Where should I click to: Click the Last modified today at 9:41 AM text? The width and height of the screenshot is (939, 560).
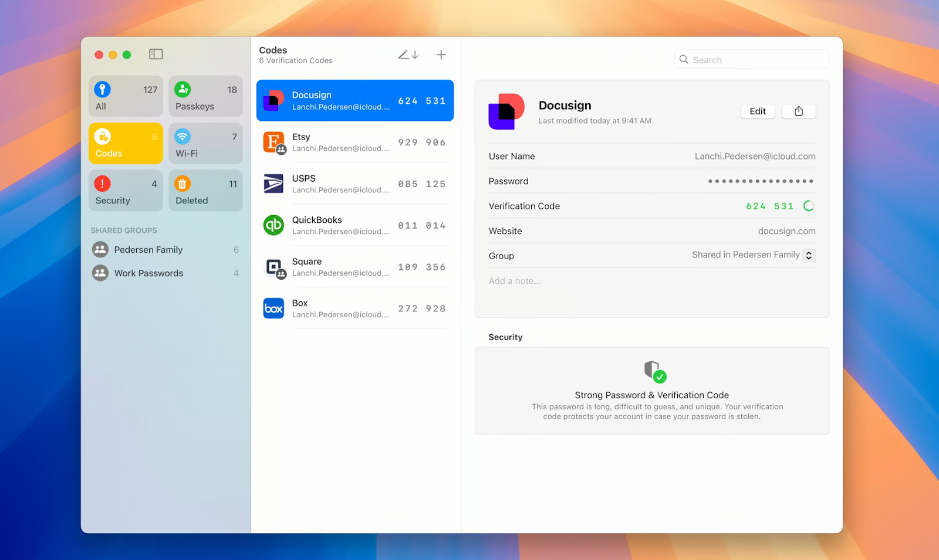click(x=595, y=121)
